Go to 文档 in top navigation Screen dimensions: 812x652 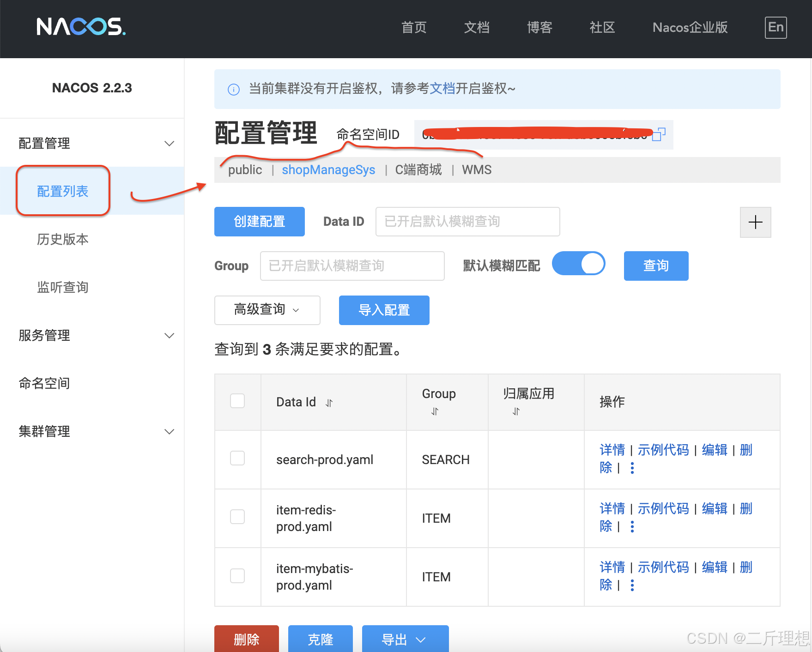tap(477, 27)
